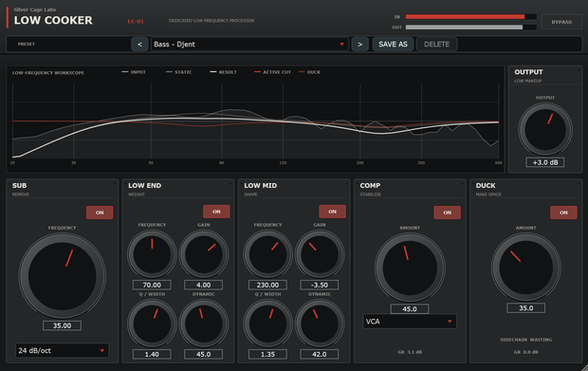Go to the next preset with the > arrow

[359, 45]
